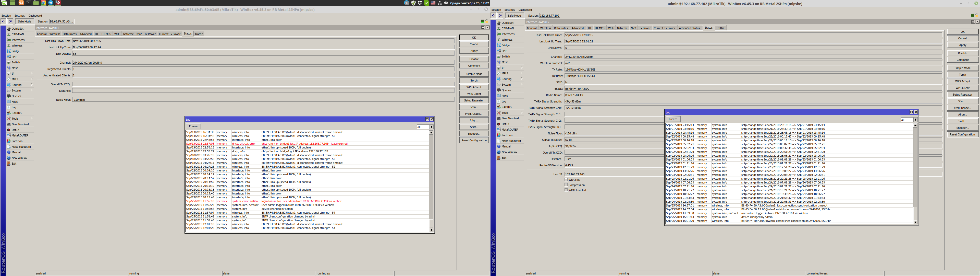Open Wireless in right WinBox sidebar
The height and width of the screenshot is (276, 980).
(x=507, y=40)
